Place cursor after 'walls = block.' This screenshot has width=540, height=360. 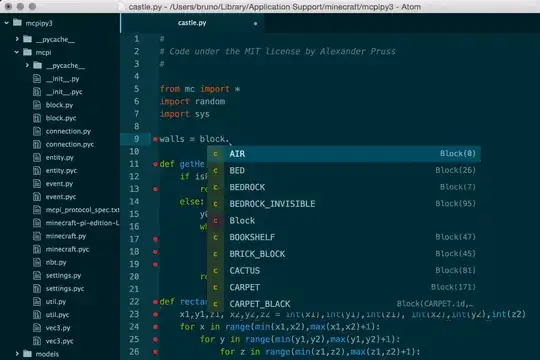229,139
